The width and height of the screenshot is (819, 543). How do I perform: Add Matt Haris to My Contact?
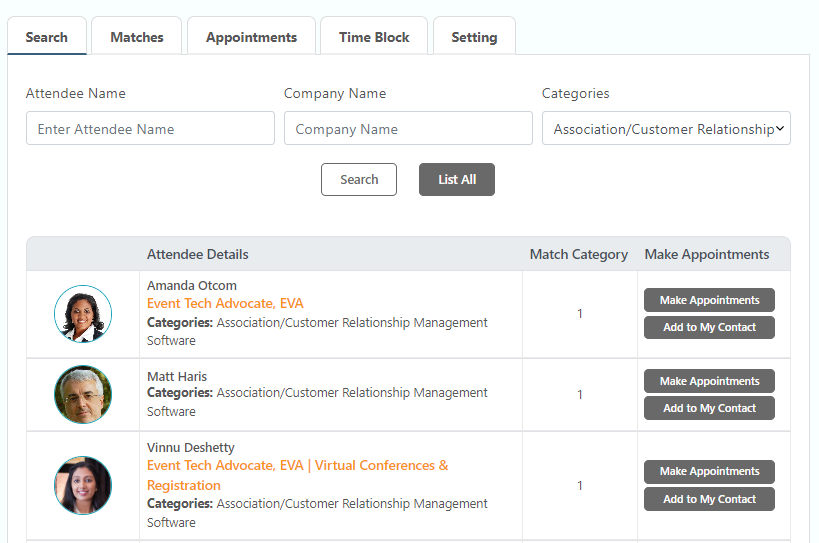click(709, 408)
